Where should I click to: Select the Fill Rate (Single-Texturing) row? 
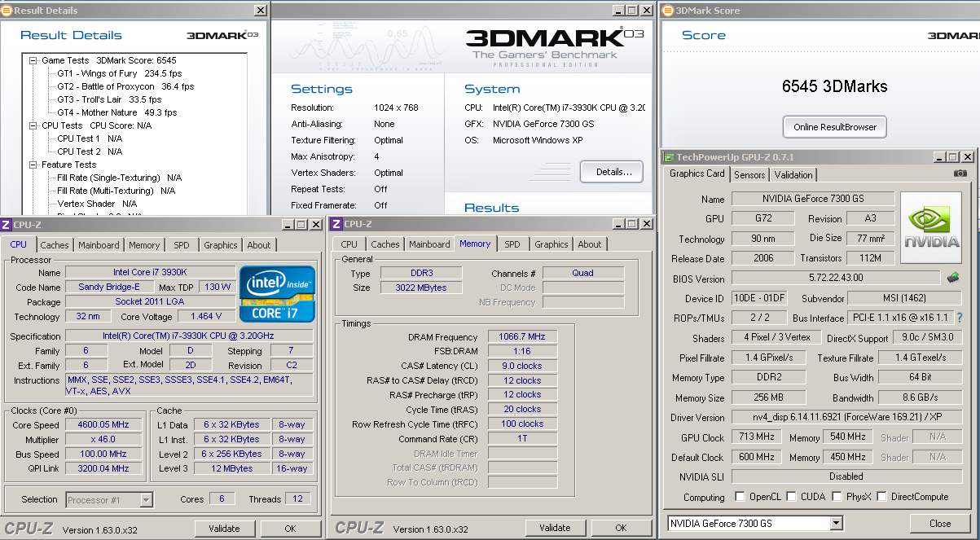point(119,178)
